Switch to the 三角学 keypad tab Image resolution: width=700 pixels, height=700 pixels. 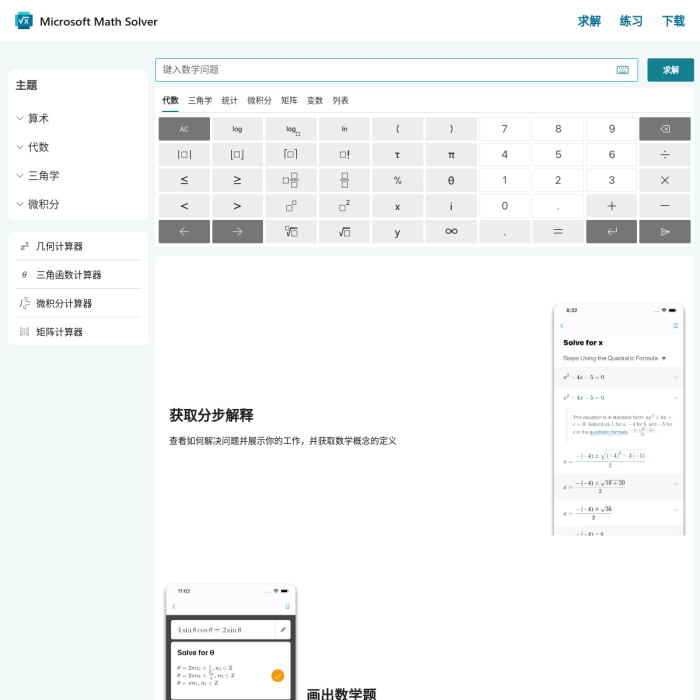point(200,101)
